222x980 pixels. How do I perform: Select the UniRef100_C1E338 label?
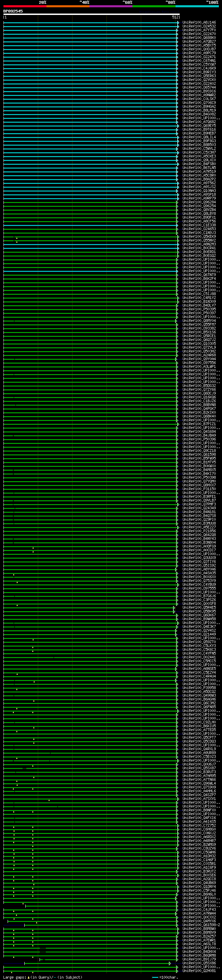coord(199,225)
